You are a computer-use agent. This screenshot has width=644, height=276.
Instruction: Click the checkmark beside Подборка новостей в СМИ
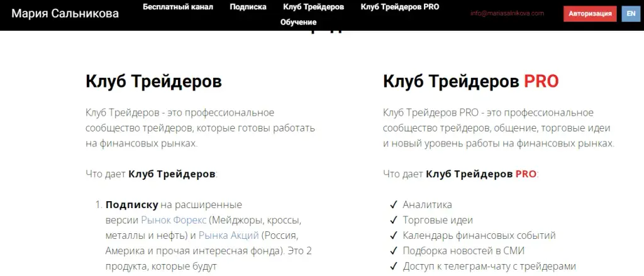coord(394,251)
